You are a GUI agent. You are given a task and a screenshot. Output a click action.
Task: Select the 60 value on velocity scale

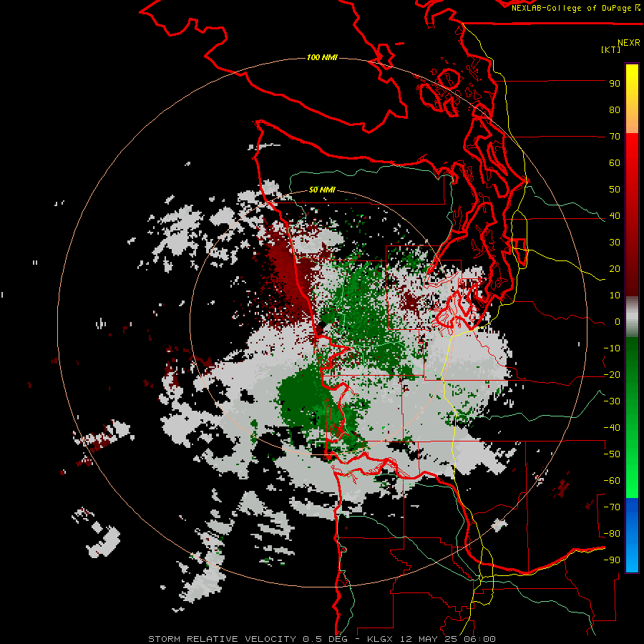tap(615, 163)
